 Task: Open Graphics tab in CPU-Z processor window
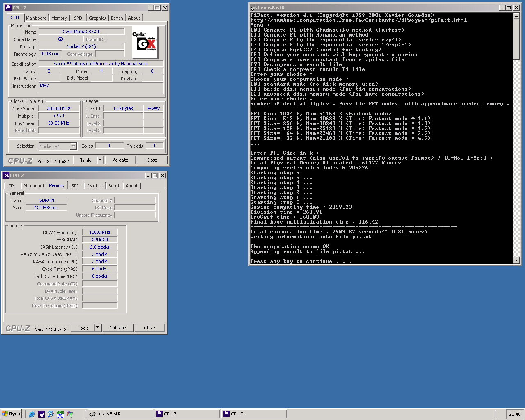pyautogui.click(x=98, y=18)
